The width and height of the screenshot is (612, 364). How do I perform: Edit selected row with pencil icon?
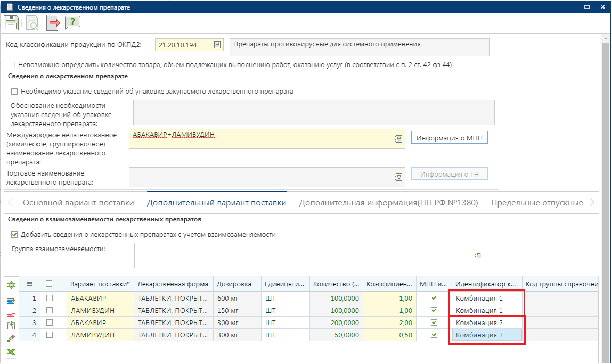pyautogui.click(x=11, y=338)
